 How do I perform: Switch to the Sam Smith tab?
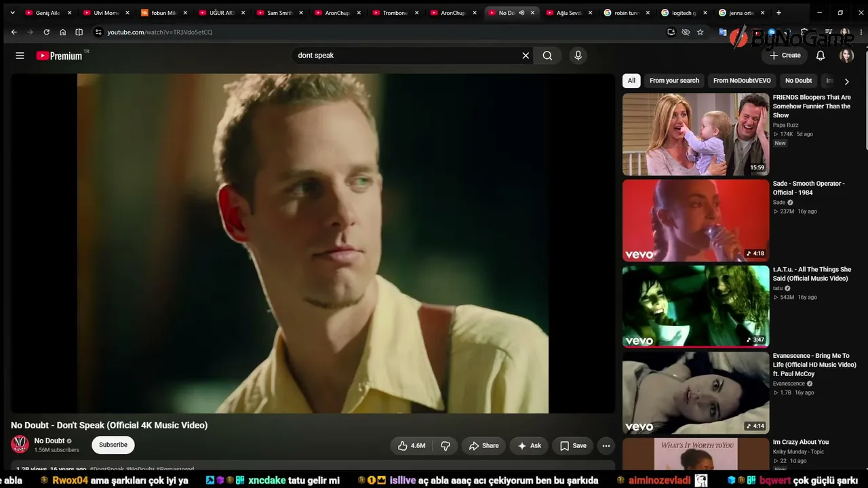(279, 13)
